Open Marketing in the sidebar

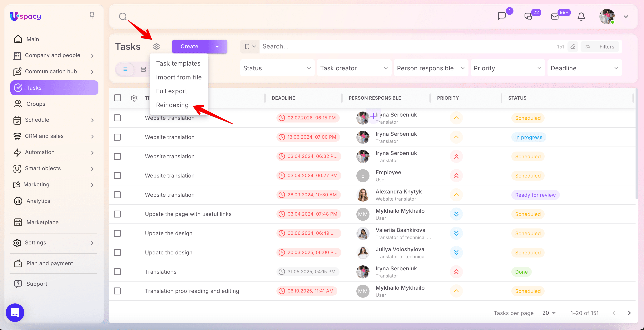[x=54, y=184]
